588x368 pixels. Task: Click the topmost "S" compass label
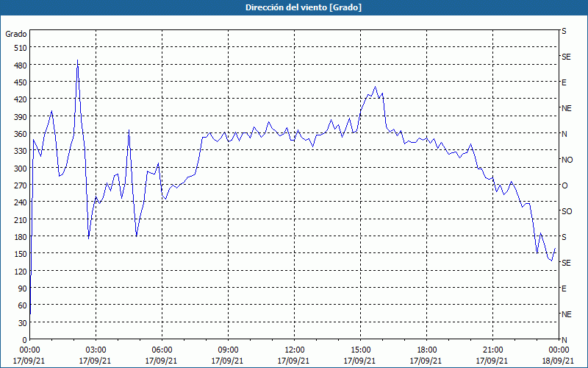(x=564, y=31)
